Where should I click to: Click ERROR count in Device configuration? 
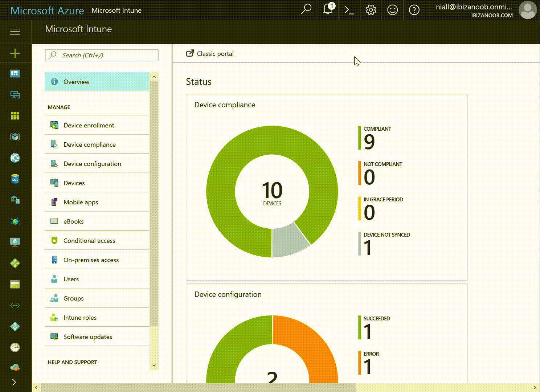click(367, 367)
